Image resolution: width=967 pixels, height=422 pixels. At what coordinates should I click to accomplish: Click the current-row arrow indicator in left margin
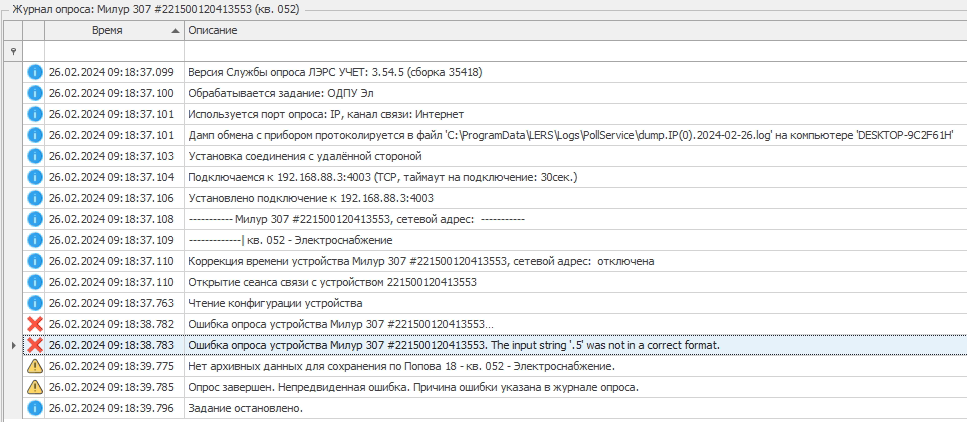click(12, 345)
